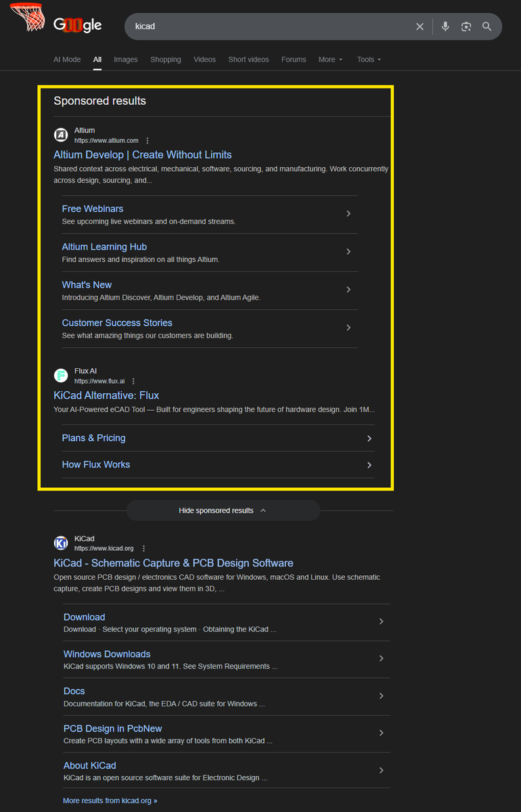This screenshot has width=521, height=812.
Task: Click the Sponsored results heading
Action: click(99, 101)
